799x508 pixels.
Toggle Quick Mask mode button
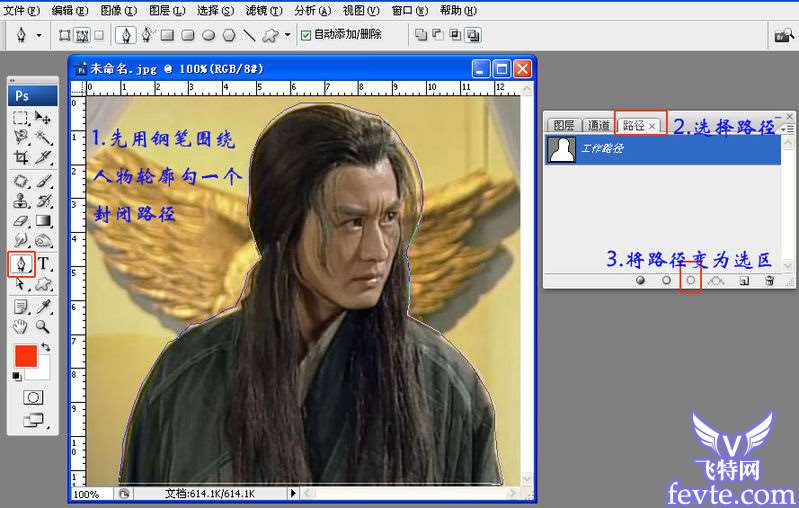coord(33,397)
